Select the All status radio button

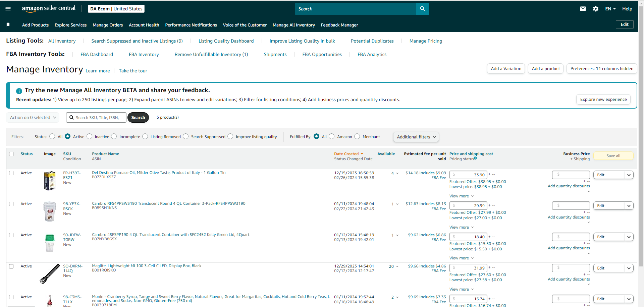point(52,136)
